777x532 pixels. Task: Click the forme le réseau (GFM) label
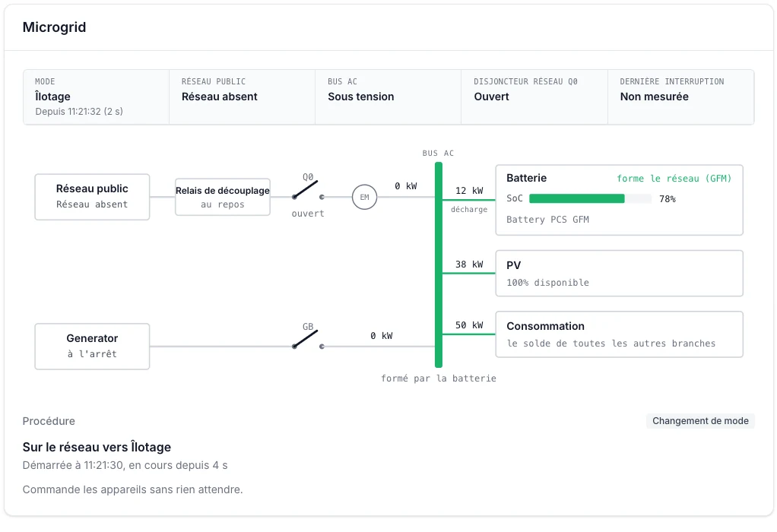(674, 179)
